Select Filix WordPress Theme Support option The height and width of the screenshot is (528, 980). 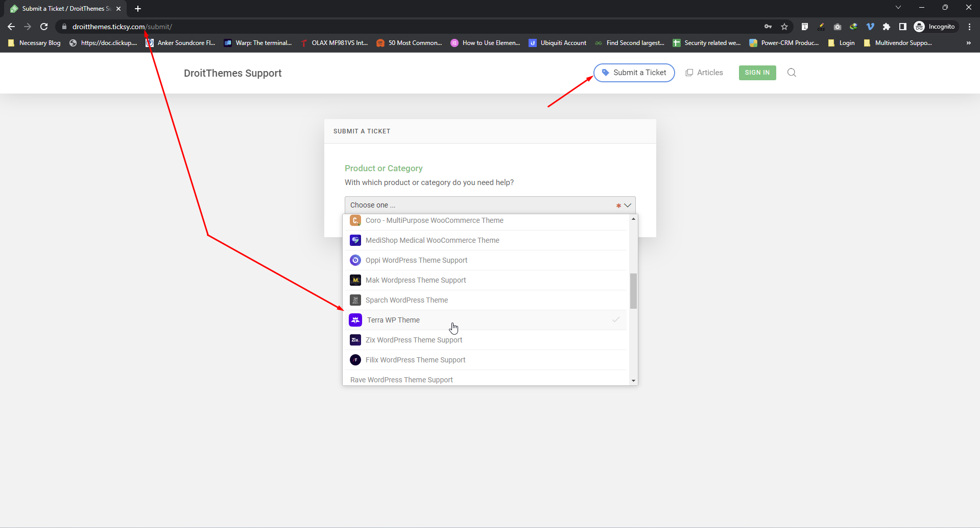click(485, 360)
